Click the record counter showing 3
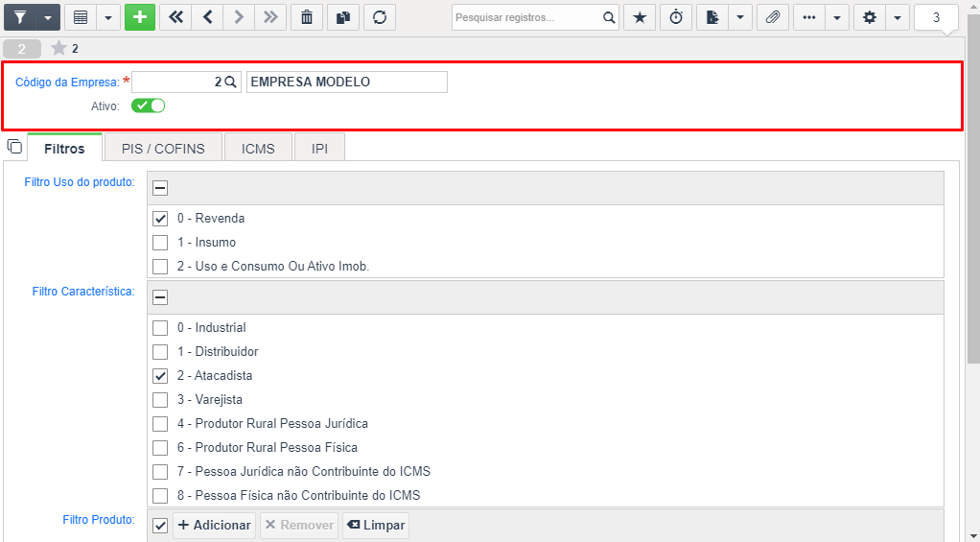Screen dimensions: 980x542 point(936,17)
